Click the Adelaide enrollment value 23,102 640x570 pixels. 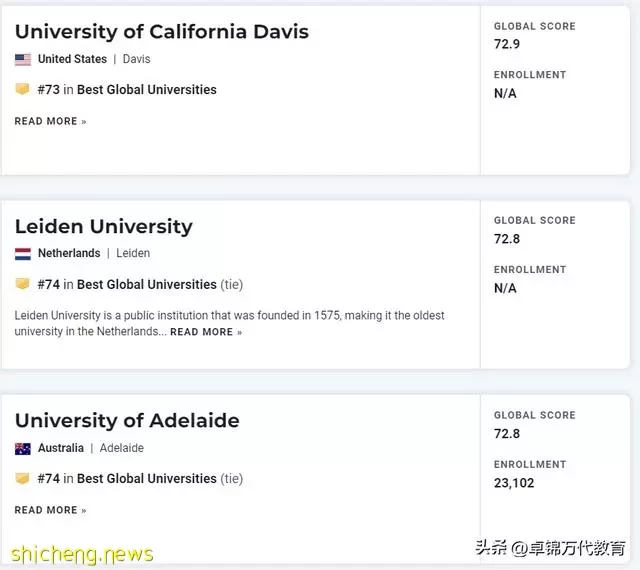514,483
